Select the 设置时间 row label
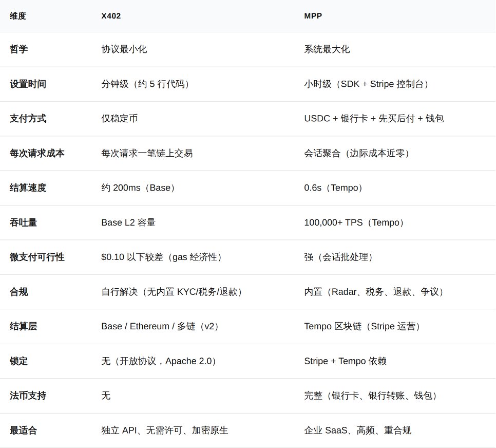 point(28,84)
